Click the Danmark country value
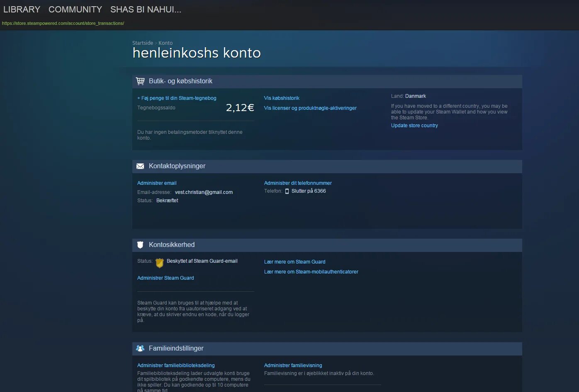Viewport: 579px width, 392px height. tap(416, 96)
